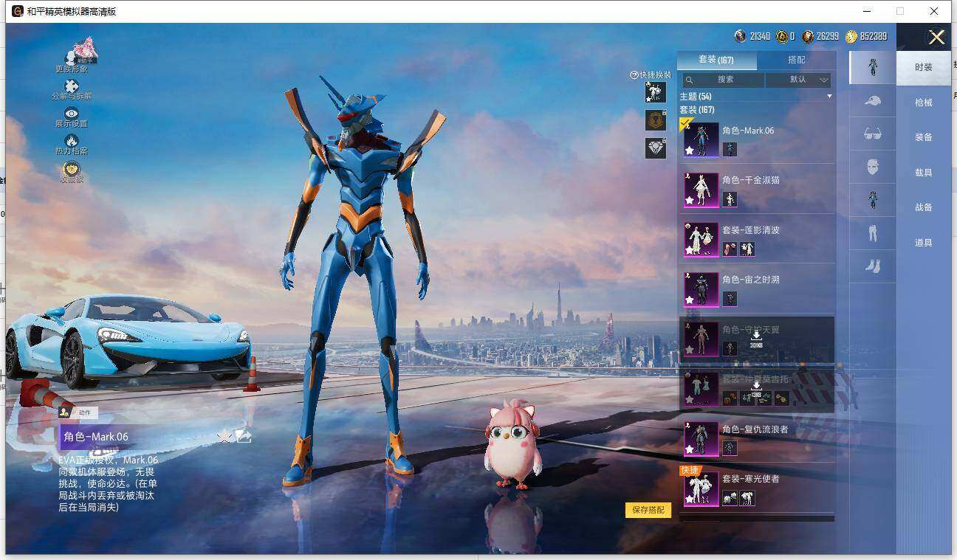
Task: Click the 快捷换装 help question-mark icon
Action: [634, 75]
